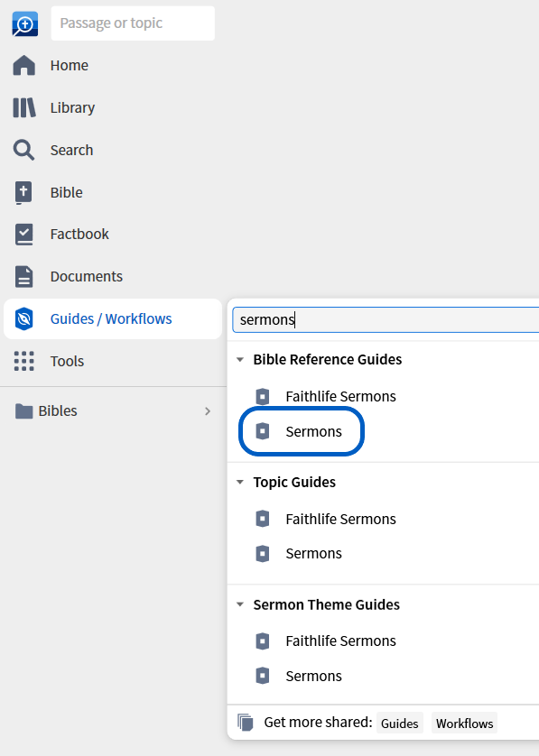
Task: Collapse the Sermon Theme Guides section
Action: (x=240, y=604)
